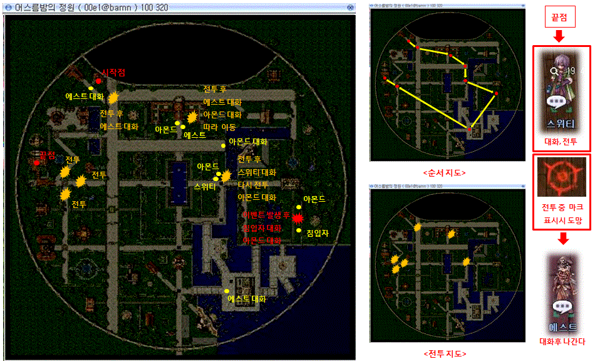Image resolution: width=595 pixels, height=364 pixels.
Task: Click the battle burst near the start point
Action: click(x=113, y=98)
